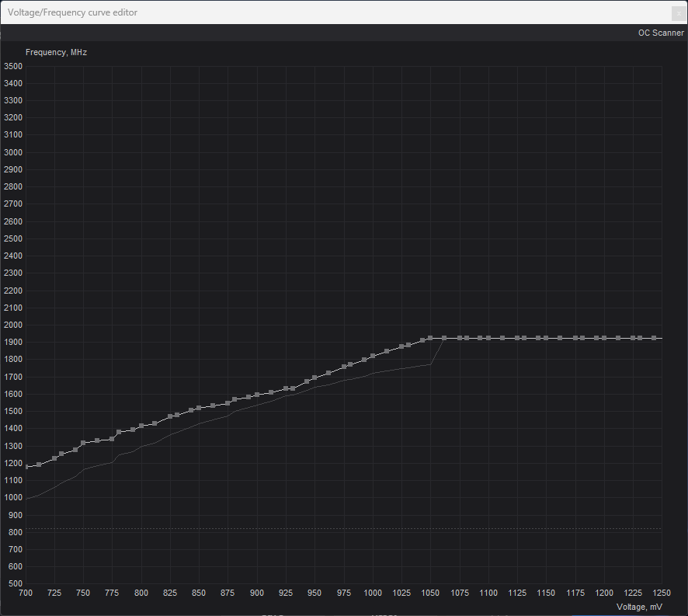Click the 1250 value on the voltage axis
This screenshot has width=688, height=616.
662,593
